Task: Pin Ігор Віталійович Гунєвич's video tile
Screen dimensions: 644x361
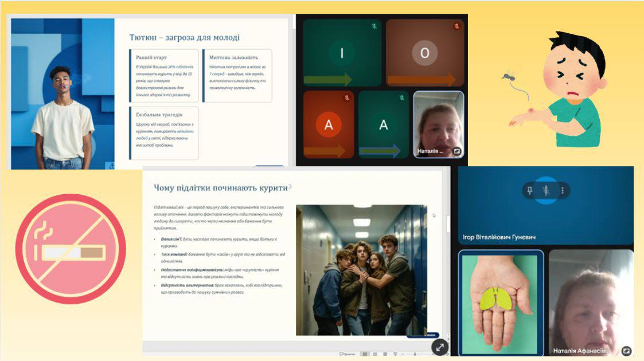Action: [x=530, y=190]
